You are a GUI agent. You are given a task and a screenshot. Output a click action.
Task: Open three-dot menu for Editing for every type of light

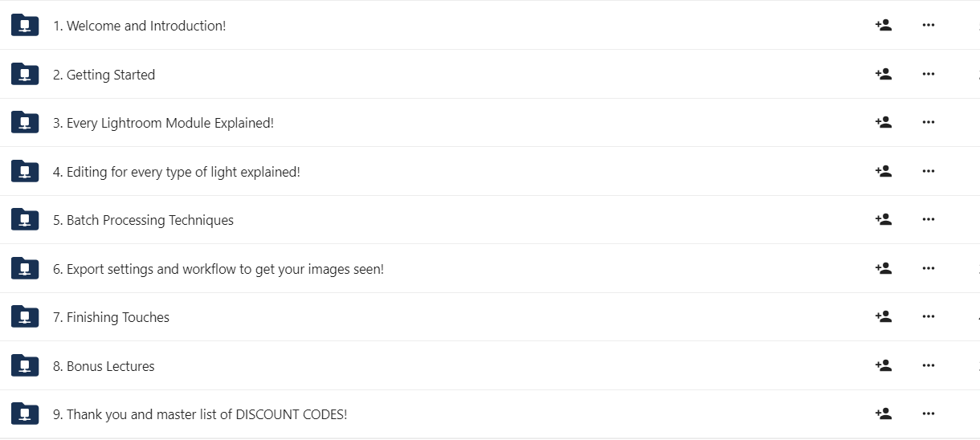(x=929, y=171)
